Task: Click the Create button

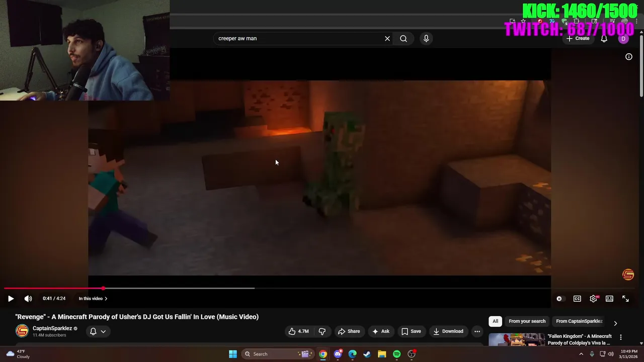Action: (578, 39)
